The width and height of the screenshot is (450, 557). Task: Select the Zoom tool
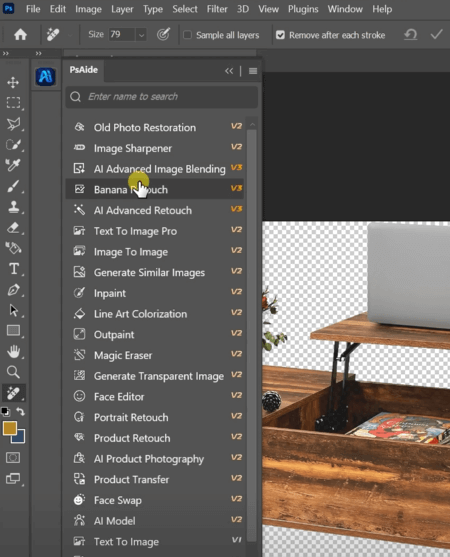(13, 372)
